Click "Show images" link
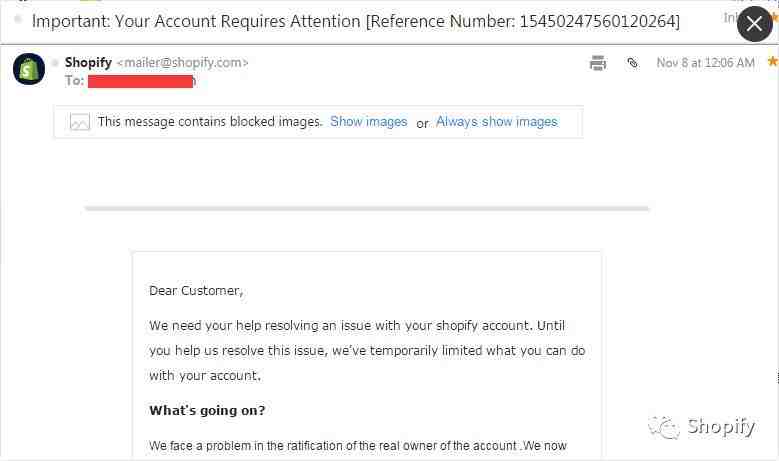The width and height of the screenshot is (779, 461). [x=369, y=122]
